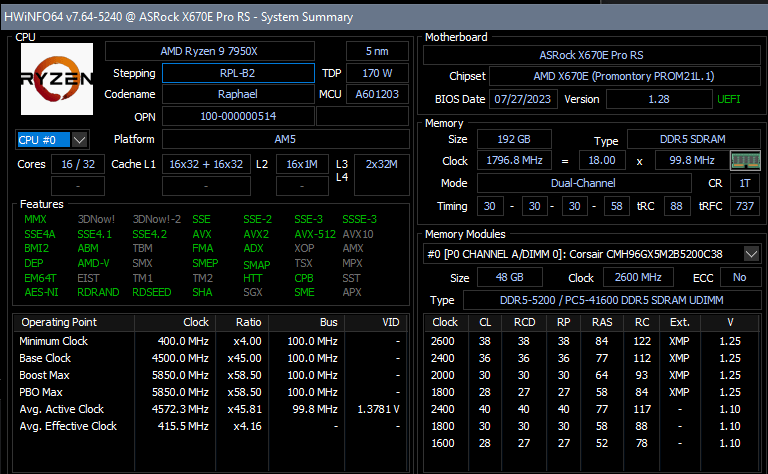Click the SGX feature label
Image resolution: width=768 pixels, height=474 pixels.
[x=253, y=292]
